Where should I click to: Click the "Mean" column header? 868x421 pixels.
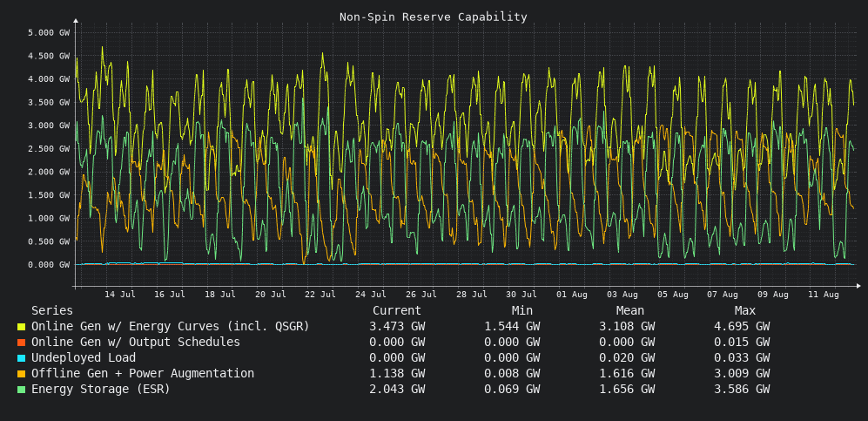pos(630,311)
